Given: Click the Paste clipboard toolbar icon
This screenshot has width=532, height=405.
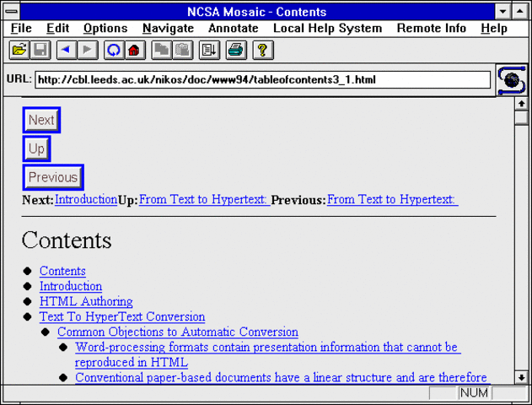Looking at the screenshot, I should coord(183,51).
